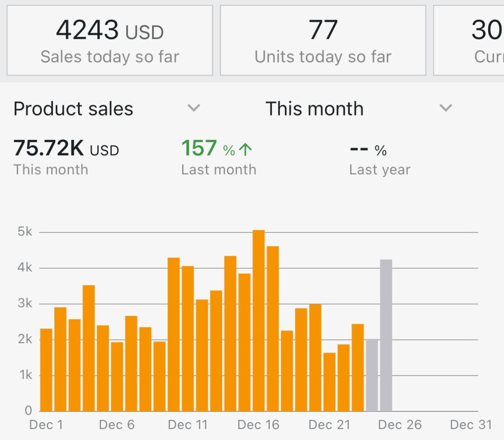Tap the Dec 31 x-axis date label
Image resolution: width=504 pixels, height=440 pixels.
point(470,424)
